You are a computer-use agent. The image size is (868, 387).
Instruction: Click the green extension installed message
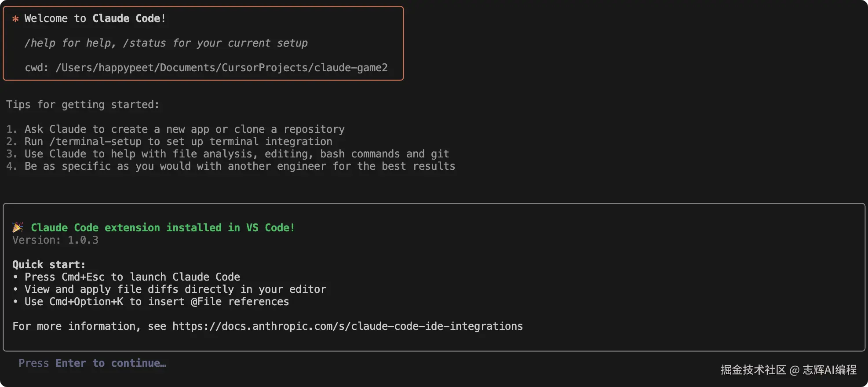point(162,228)
